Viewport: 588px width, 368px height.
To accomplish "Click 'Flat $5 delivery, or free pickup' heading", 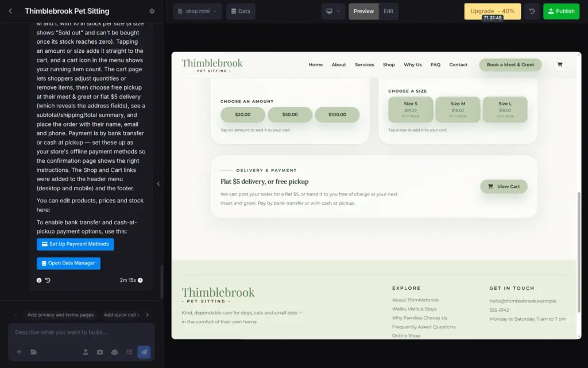I will (x=264, y=182).
